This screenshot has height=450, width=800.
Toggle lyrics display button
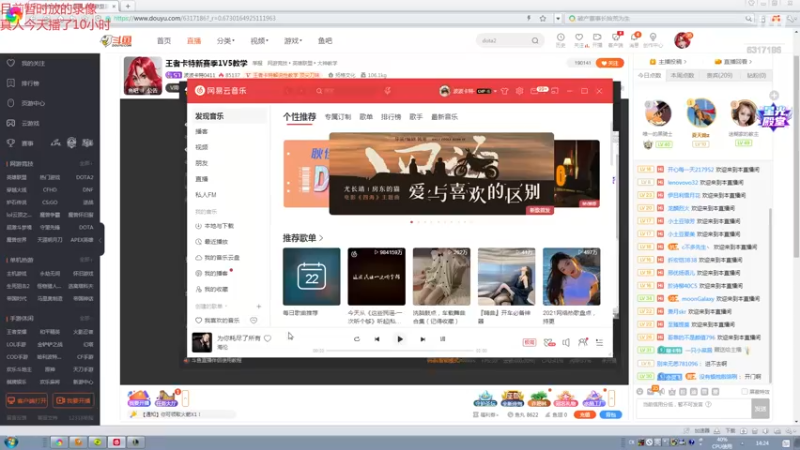click(442, 339)
